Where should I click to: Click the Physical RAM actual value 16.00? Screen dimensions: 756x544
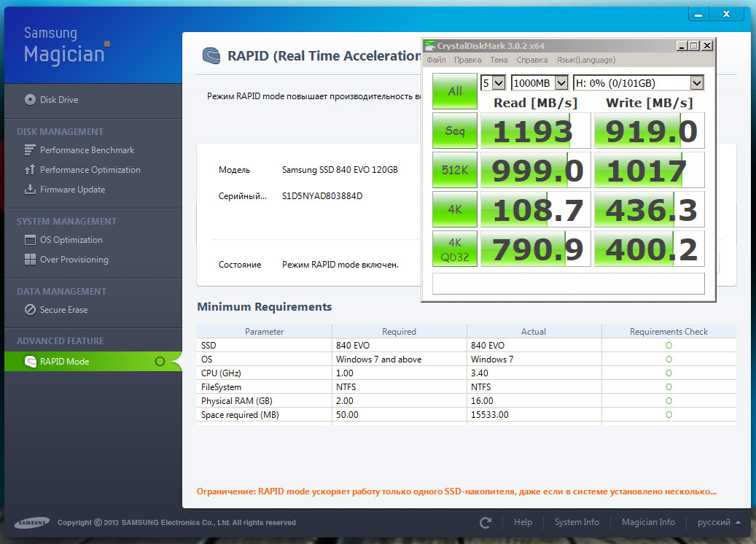(482, 401)
